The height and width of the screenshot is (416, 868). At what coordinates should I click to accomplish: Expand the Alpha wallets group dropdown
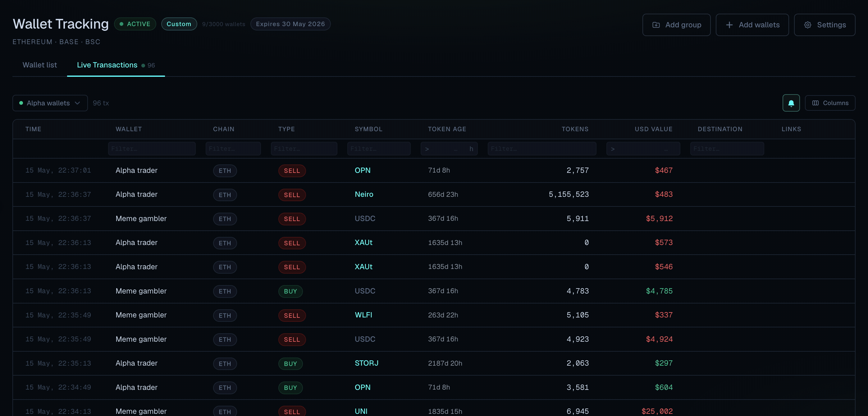click(x=50, y=103)
